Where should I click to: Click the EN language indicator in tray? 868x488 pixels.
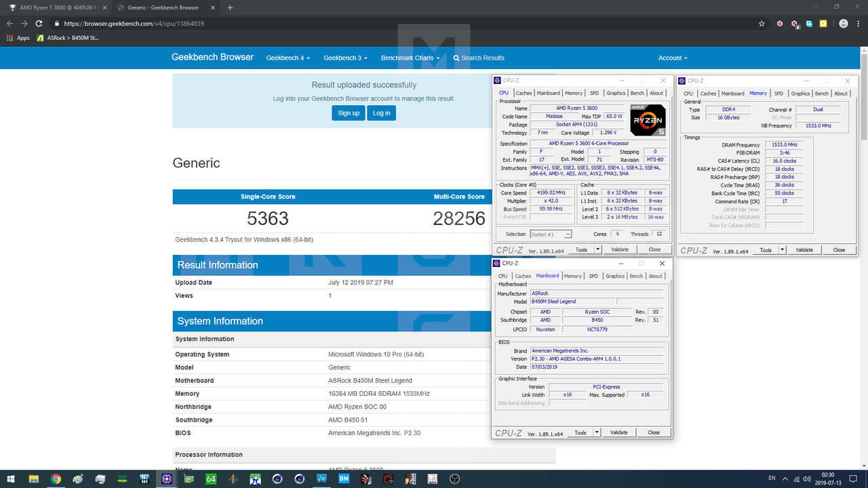772,479
